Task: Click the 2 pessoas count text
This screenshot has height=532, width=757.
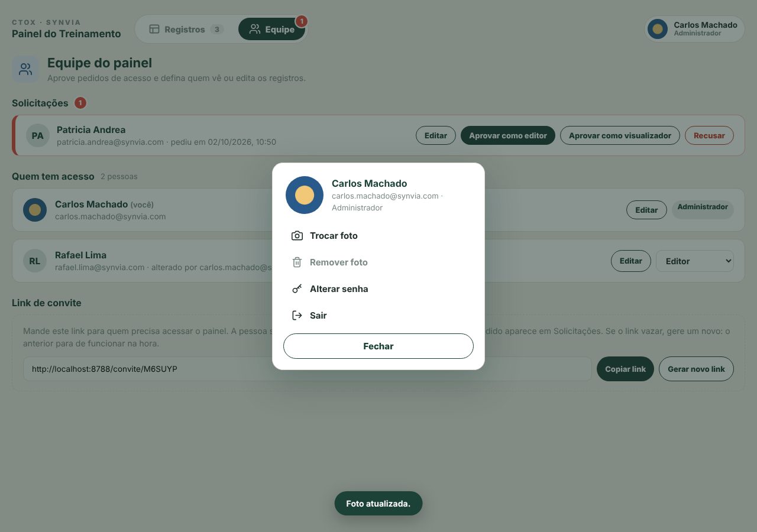Action: click(119, 176)
